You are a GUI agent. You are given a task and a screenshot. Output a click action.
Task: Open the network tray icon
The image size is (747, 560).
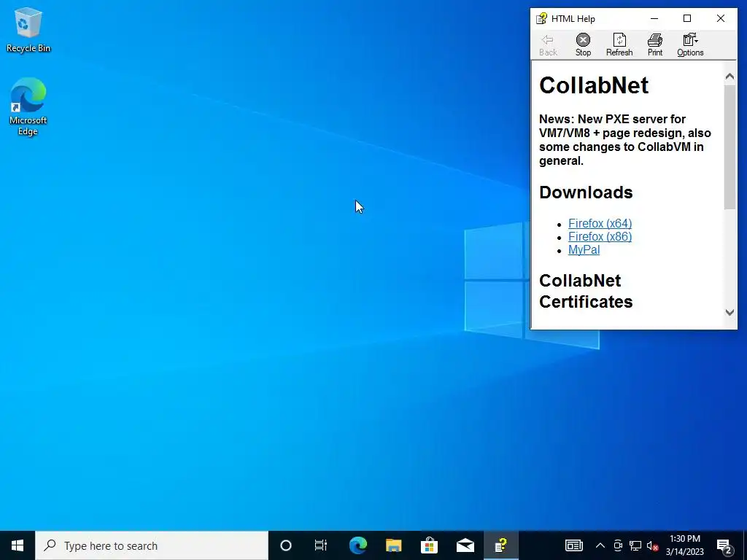(x=635, y=545)
